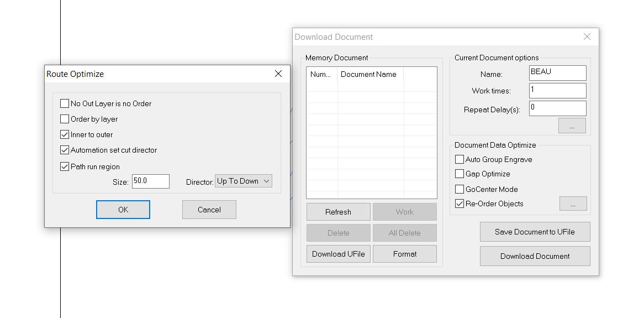Refresh the Memory Document list
This screenshot has width=644, height=318.
[x=338, y=212]
